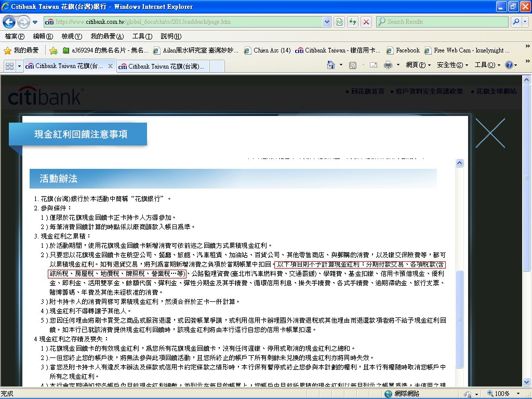Open the 檔案(F) menu
Image resolution: width=532 pixels, height=399 pixels.
15,36
